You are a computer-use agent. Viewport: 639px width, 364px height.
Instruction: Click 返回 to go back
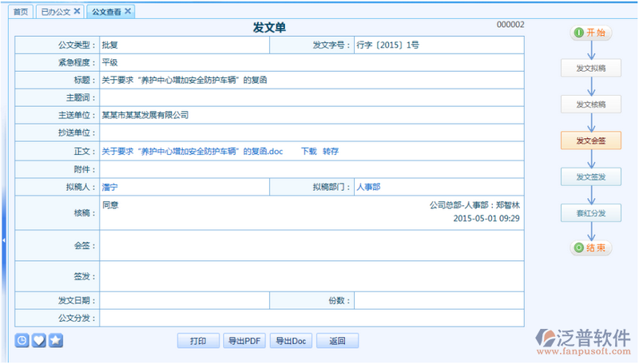[x=337, y=341]
